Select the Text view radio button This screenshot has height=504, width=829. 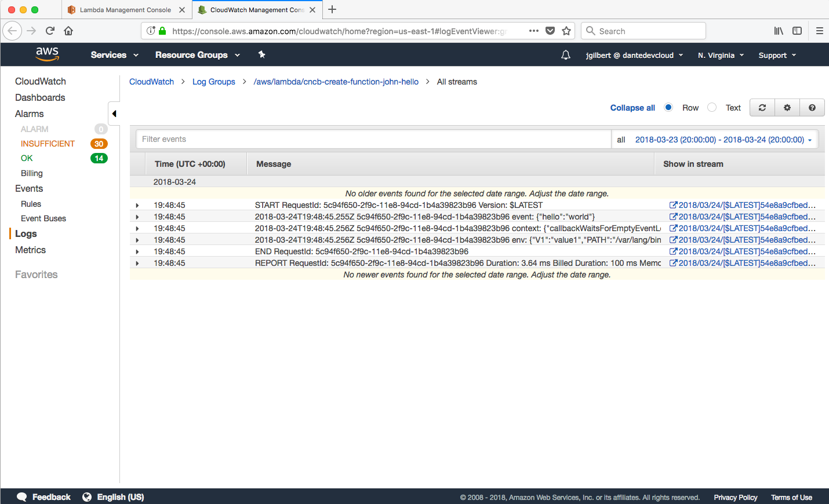click(712, 107)
